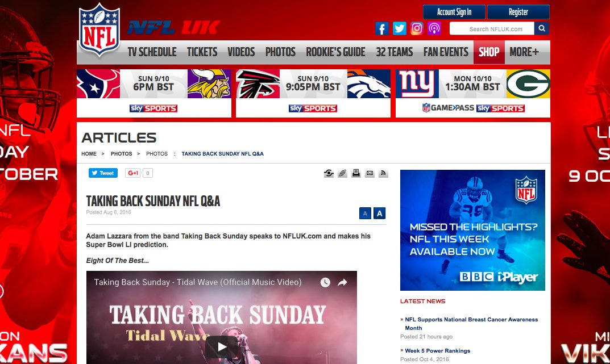Email the article via the envelope icon

coord(370,173)
